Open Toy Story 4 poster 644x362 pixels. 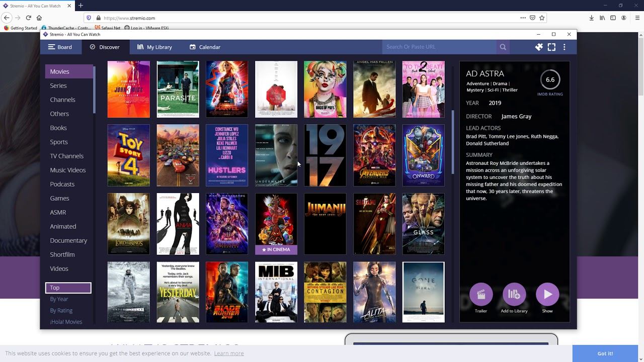[129, 155]
